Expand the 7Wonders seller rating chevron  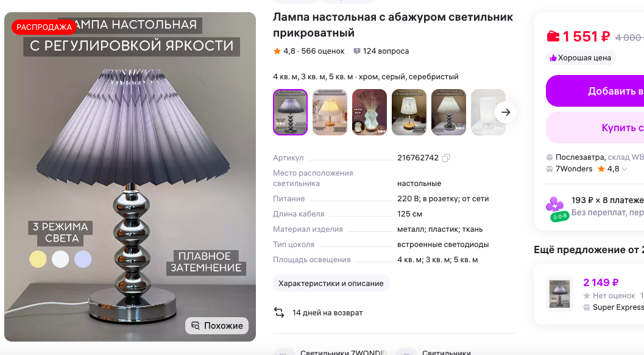coord(625,169)
